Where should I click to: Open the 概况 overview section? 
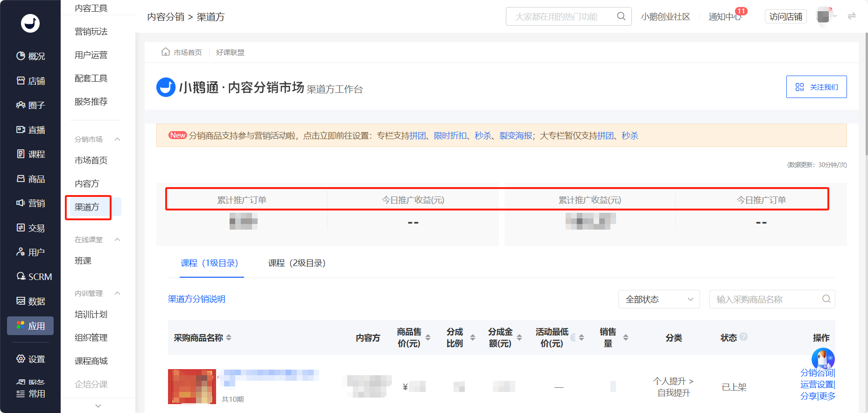click(x=30, y=56)
